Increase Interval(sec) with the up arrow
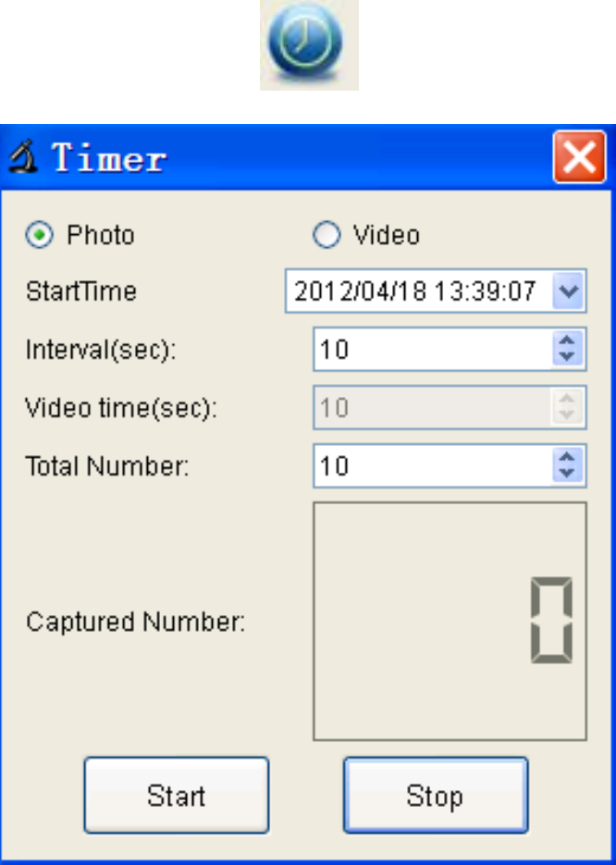Viewport: 616px width, 865px height. [x=568, y=342]
